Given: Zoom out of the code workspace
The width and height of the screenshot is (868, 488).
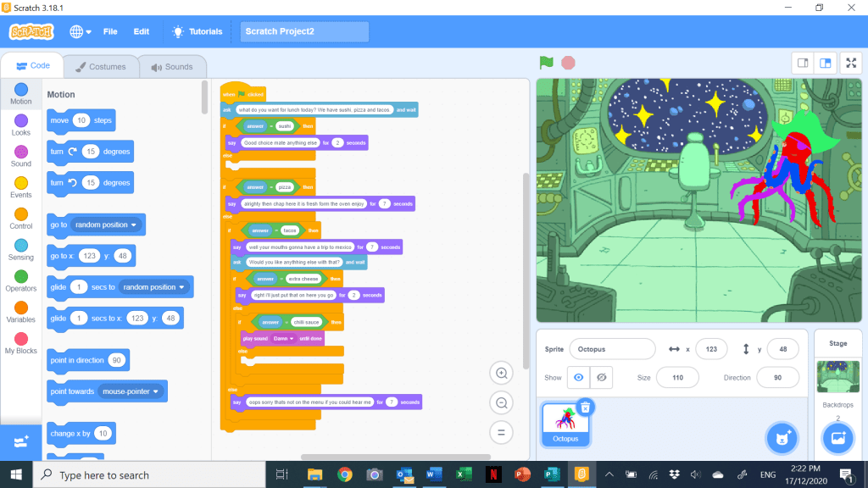Looking at the screenshot, I should [501, 403].
